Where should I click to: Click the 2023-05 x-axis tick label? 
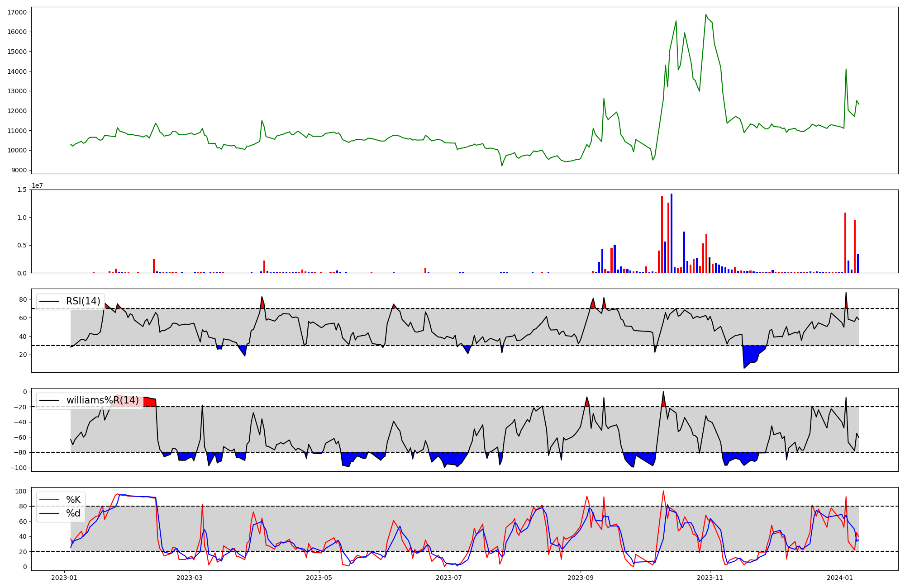(319, 577)
